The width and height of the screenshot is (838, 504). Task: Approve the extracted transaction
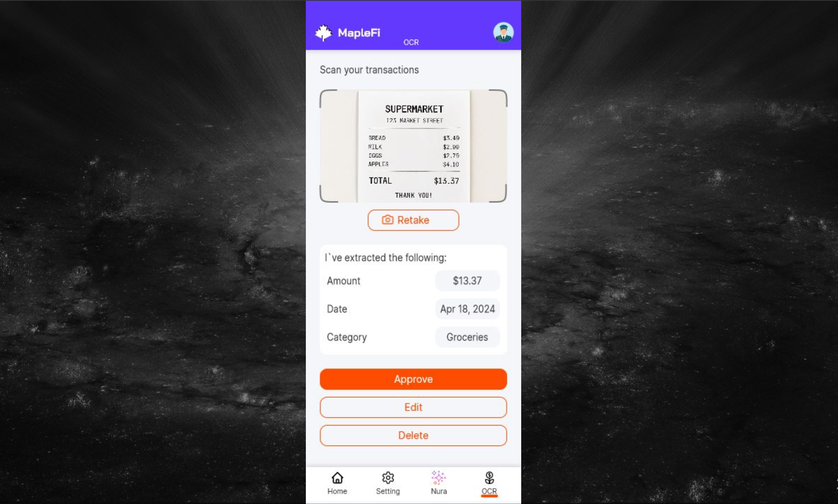(413, 379)
